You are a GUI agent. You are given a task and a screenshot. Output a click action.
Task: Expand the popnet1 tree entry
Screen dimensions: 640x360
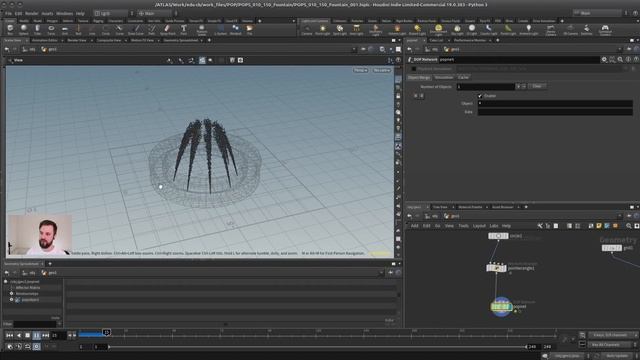(x=5, y=282)
